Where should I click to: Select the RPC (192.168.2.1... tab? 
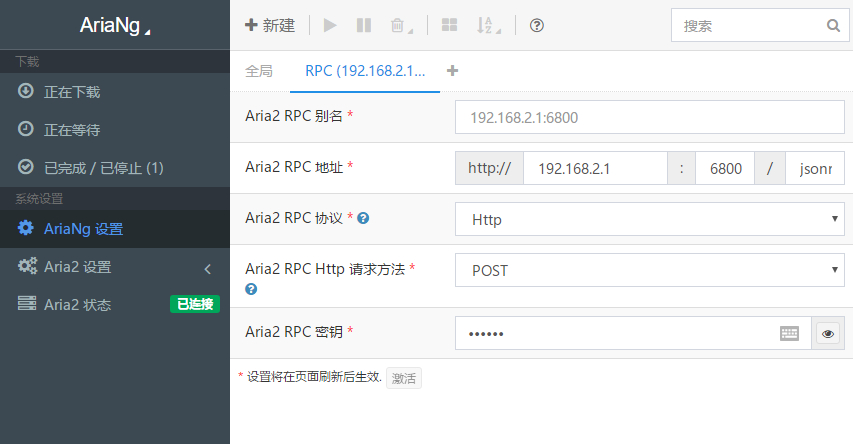tap(365, 71)
